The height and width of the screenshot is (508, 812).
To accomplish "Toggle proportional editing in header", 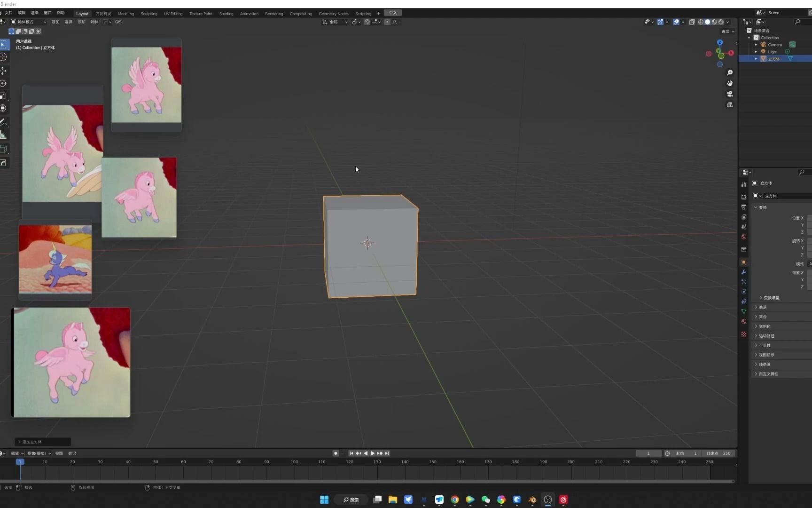I will [x=387, y=22].
